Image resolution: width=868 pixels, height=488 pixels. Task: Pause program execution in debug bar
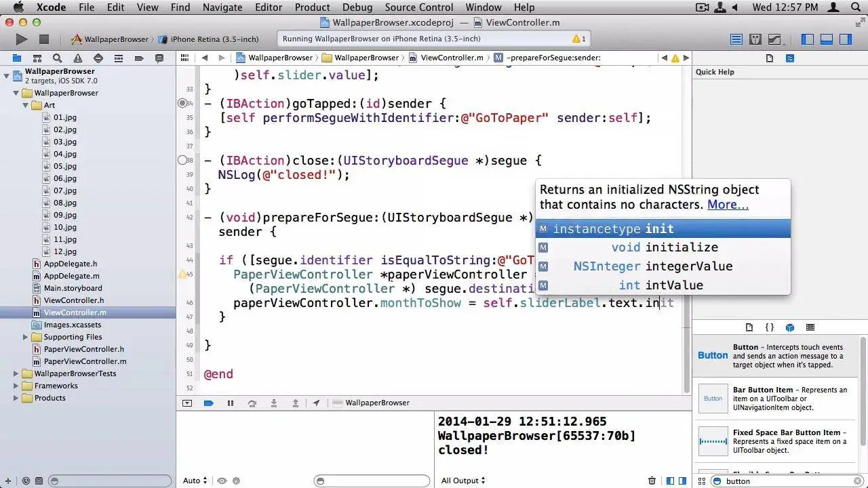tap(231, 403)
